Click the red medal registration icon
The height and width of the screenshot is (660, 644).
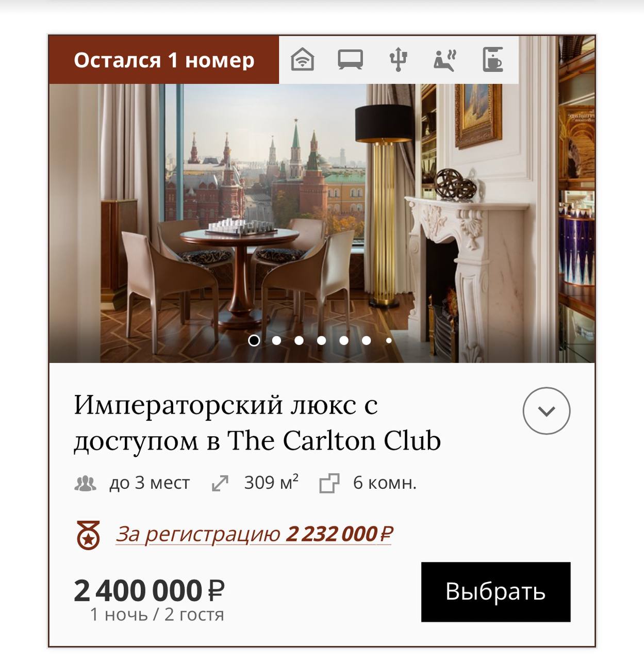pos(88,535)
